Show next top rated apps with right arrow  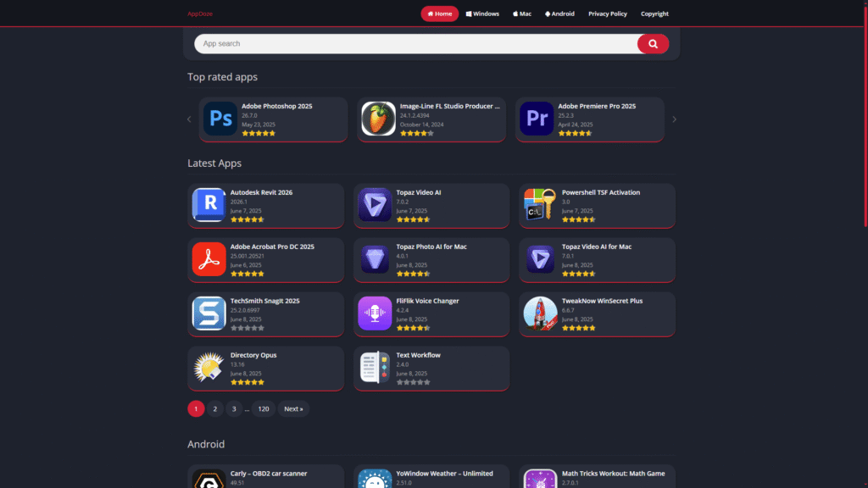tap(674, 119)
